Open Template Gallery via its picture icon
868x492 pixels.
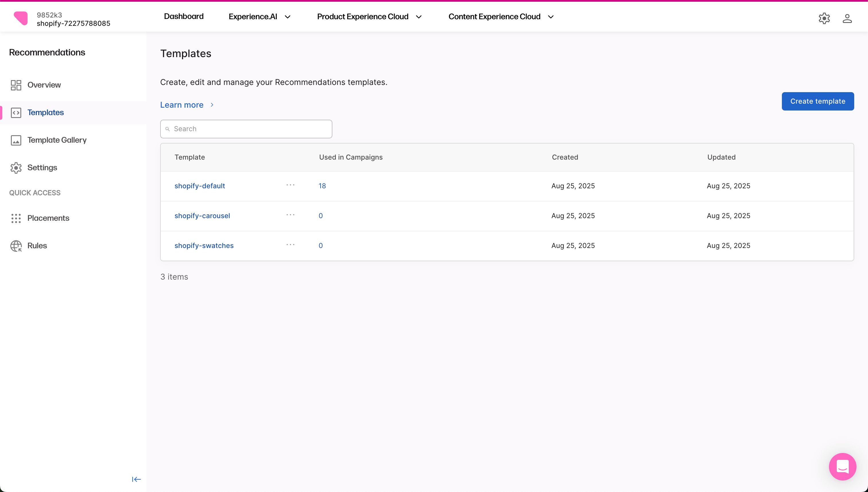click(x=16, y=140)
